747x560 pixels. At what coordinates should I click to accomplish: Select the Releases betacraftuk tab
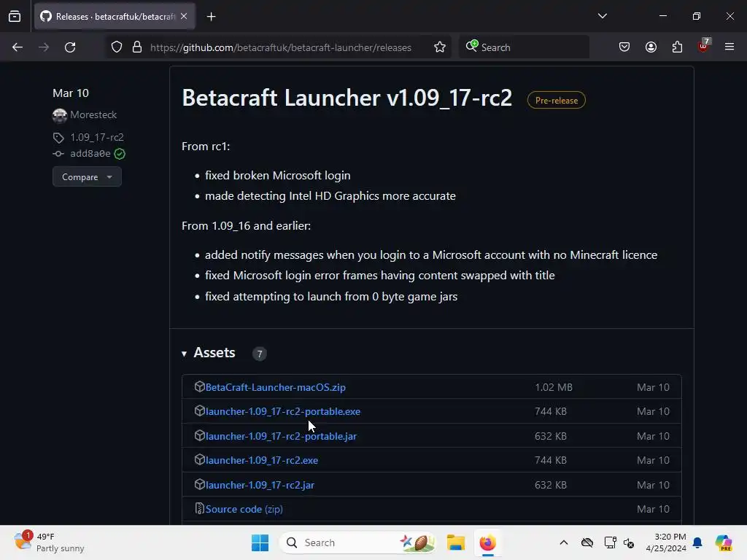[x=115, y=16]
